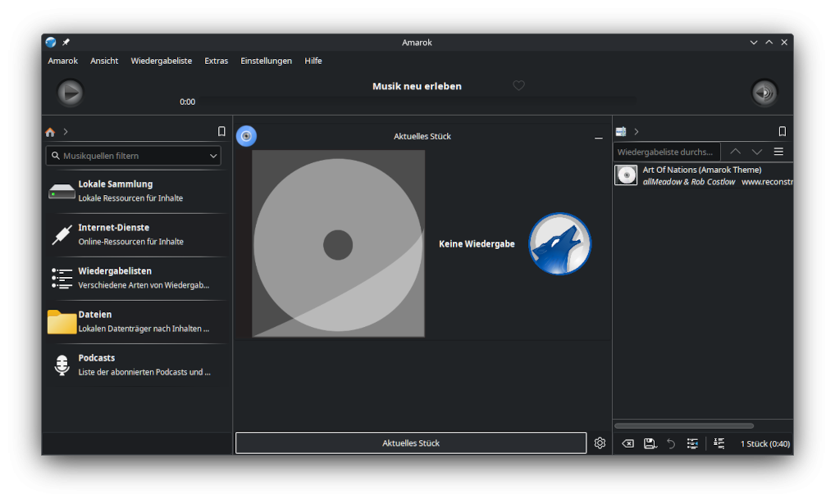Open applet settings gear icon
The image size is (835, 504).
600,443
